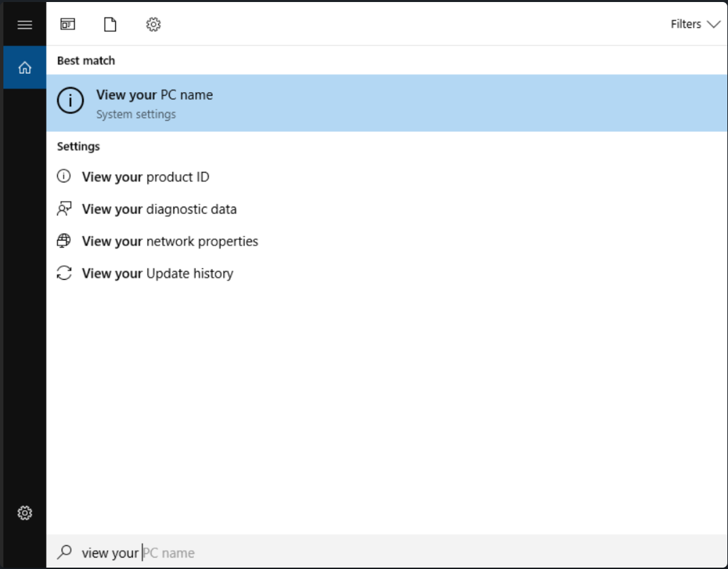Open View your Update history
Image resolution: width=728 pixels, height=569 pixels.
click(157, 274)
